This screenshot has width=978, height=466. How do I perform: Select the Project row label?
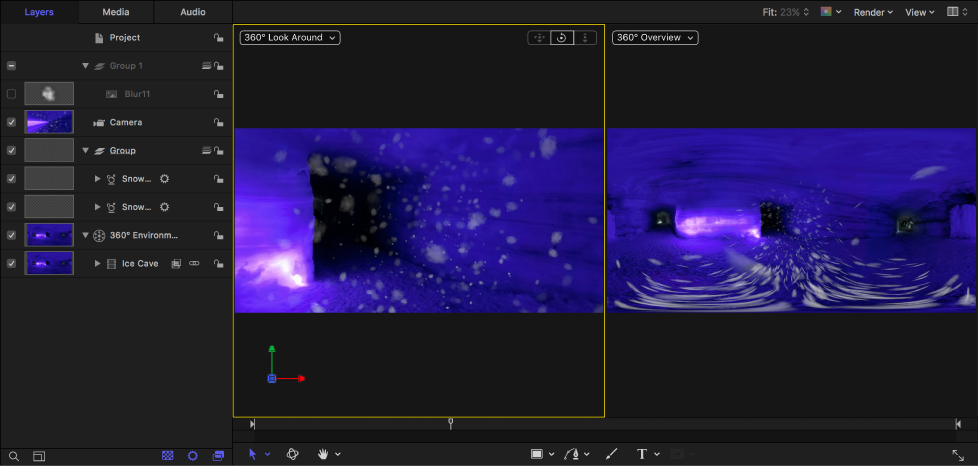125,38
